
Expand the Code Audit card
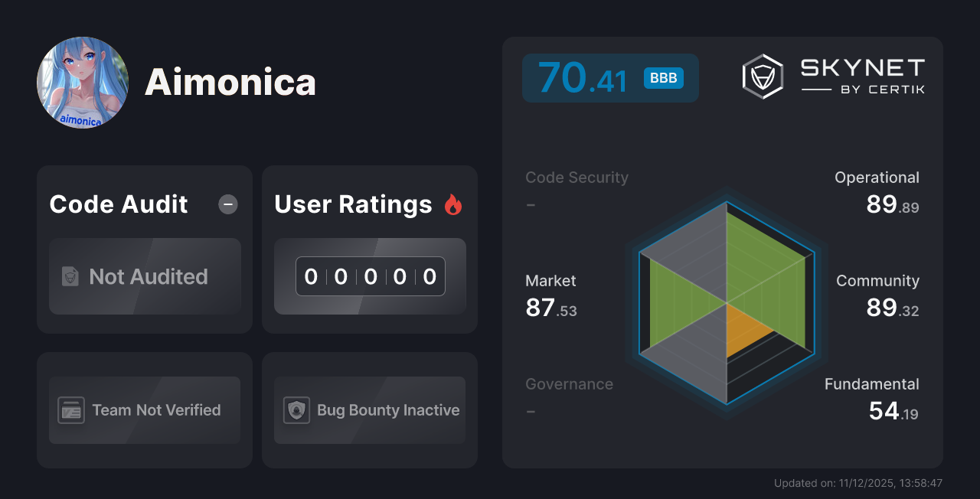[145, 249]
